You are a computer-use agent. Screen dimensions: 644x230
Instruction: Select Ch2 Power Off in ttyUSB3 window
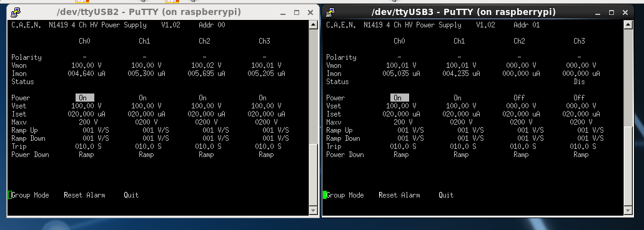[519, 98]
